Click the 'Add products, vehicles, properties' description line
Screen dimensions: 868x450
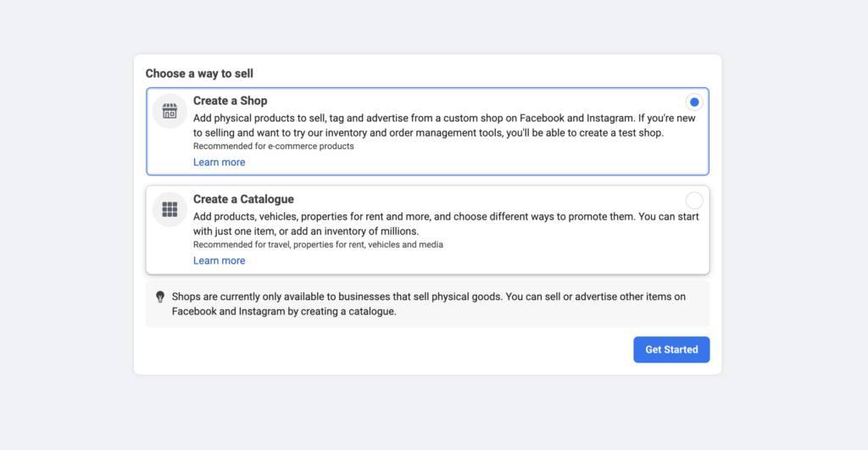pos(446,216)
